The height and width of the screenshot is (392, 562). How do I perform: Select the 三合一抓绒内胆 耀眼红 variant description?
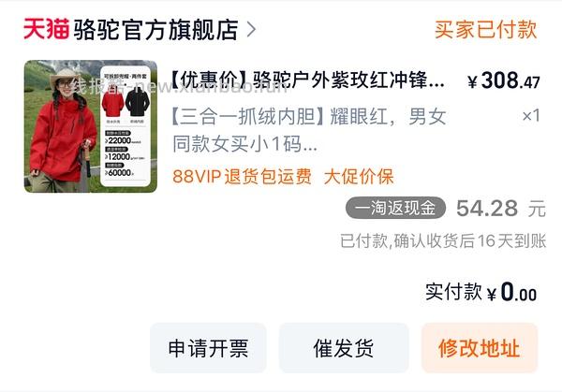(x=309, y=131)
